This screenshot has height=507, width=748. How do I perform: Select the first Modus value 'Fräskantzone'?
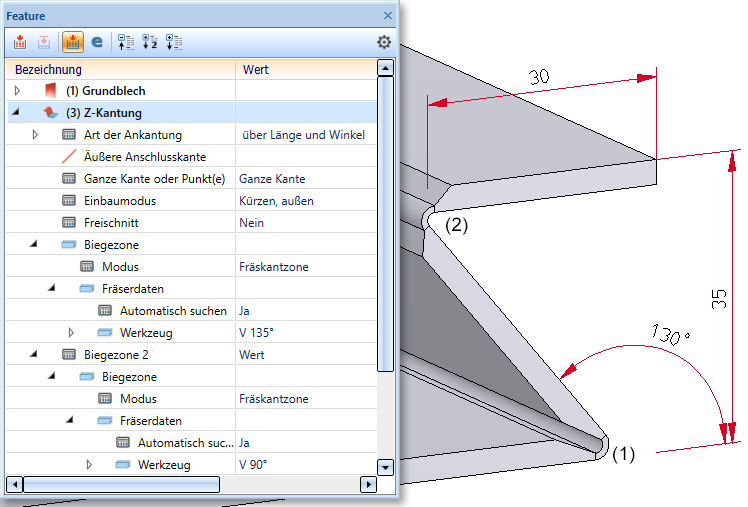pyautogui.click(x=274, y=267)
